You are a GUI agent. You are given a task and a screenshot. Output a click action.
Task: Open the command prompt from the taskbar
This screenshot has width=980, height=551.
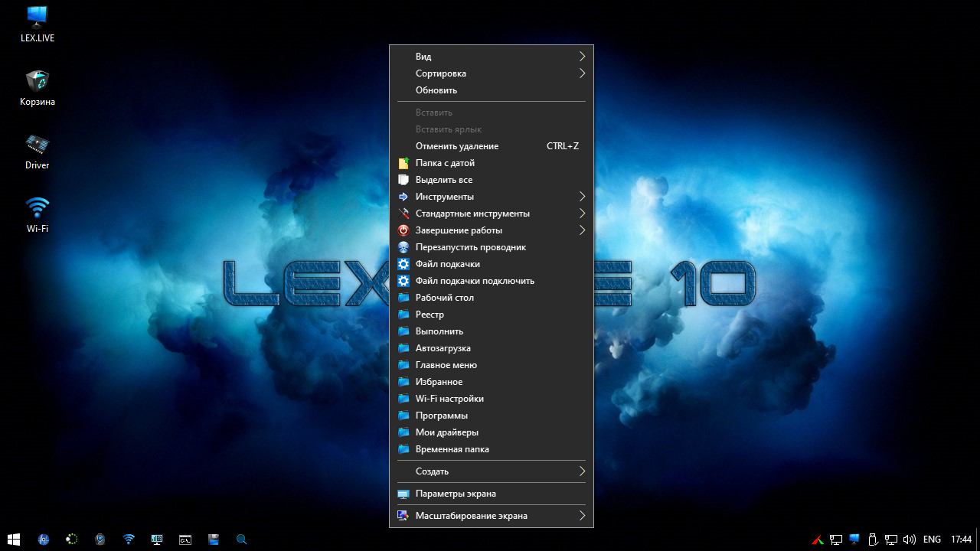click(185, 540)
